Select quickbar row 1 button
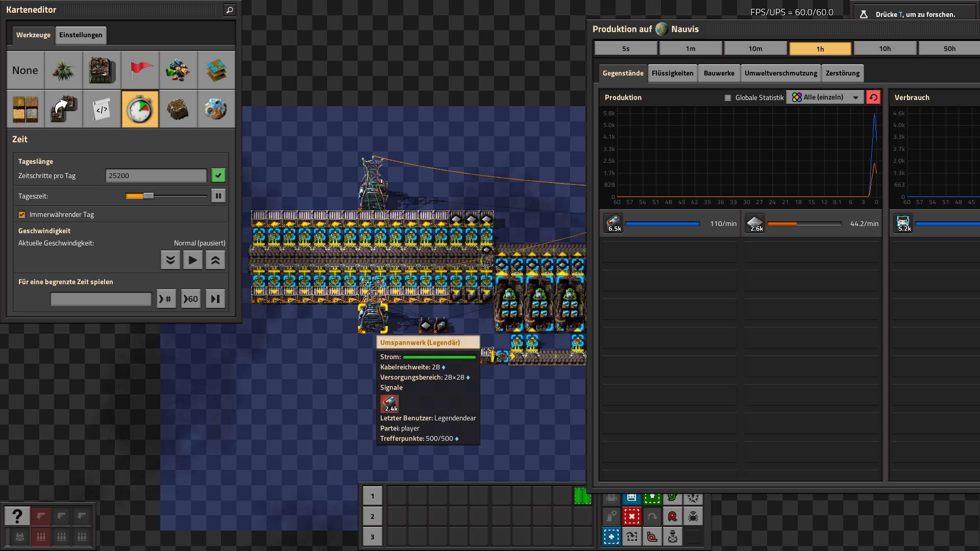This screenshot has width=980, height=551. (372, 496)
